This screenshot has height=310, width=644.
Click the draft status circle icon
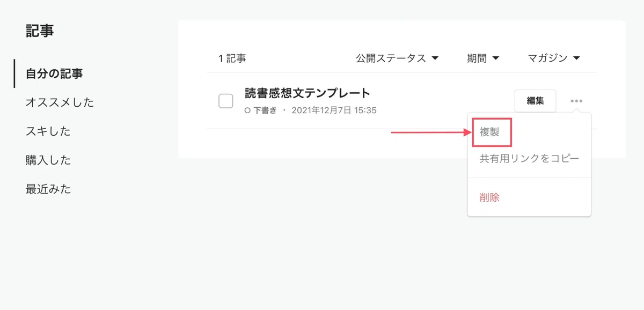click(247, 110)
